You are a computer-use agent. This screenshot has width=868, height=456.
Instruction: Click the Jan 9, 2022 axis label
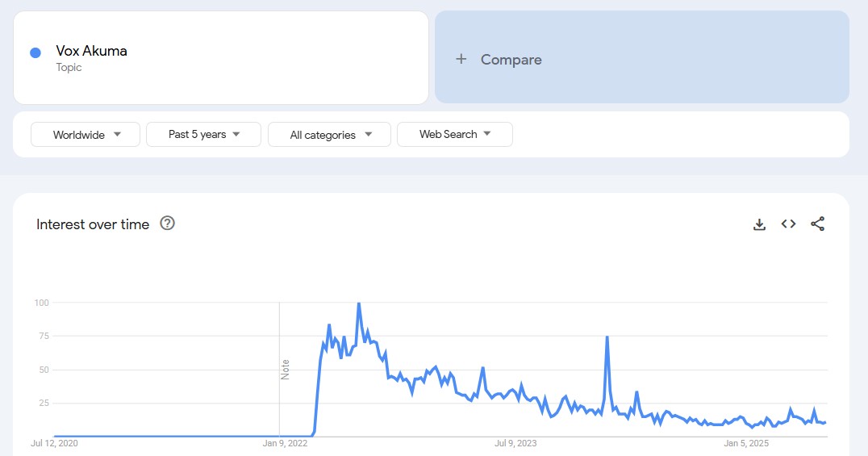coord(285,443)
